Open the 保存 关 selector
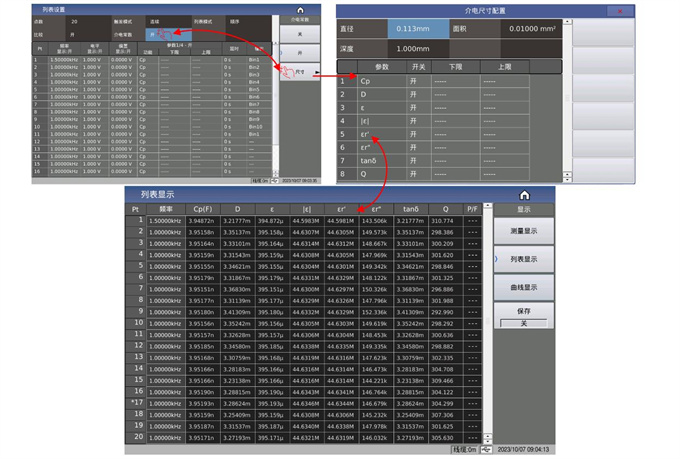 coord(522,324)
